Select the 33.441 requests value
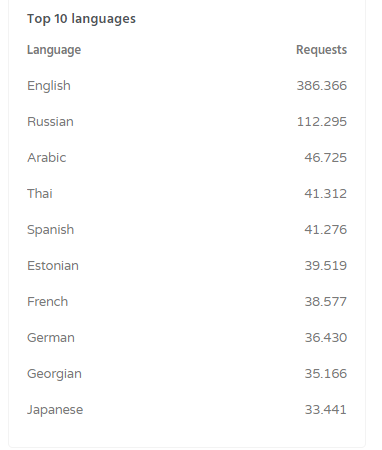 [x=325, y=410]
